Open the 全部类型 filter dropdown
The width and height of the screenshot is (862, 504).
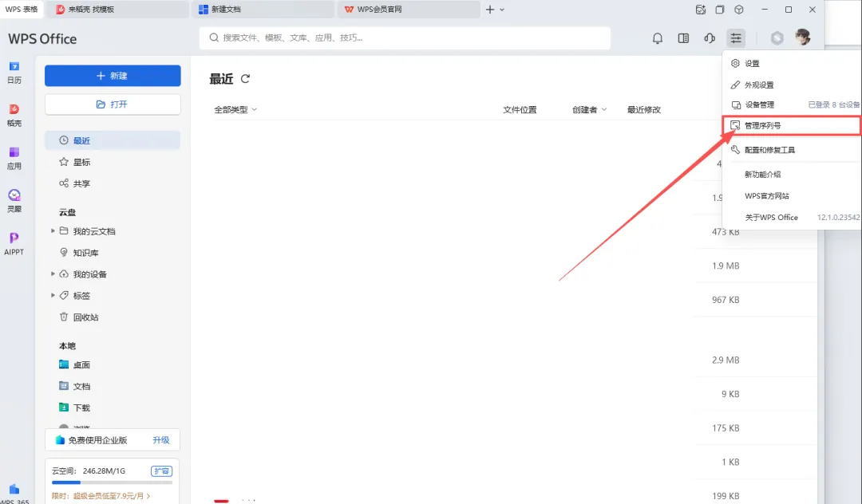235,110
